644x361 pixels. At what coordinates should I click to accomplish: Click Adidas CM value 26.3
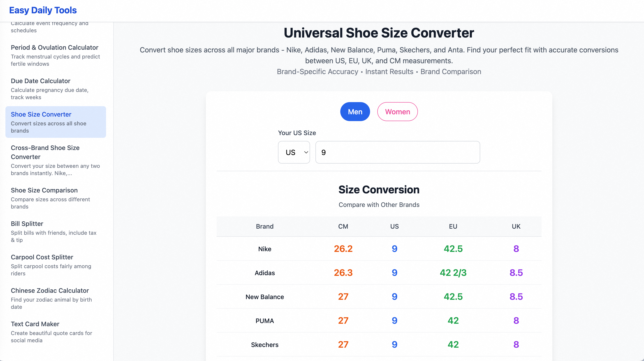coord(343,273)
